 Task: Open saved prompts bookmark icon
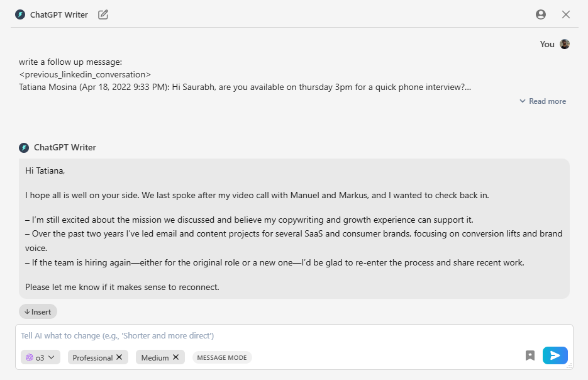530,355
